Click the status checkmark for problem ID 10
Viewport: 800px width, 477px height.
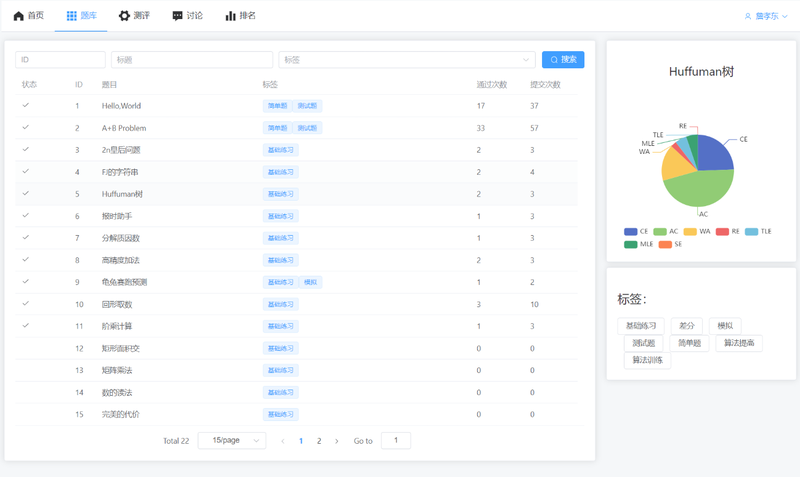pyautogui.click(x=26, y=304)
